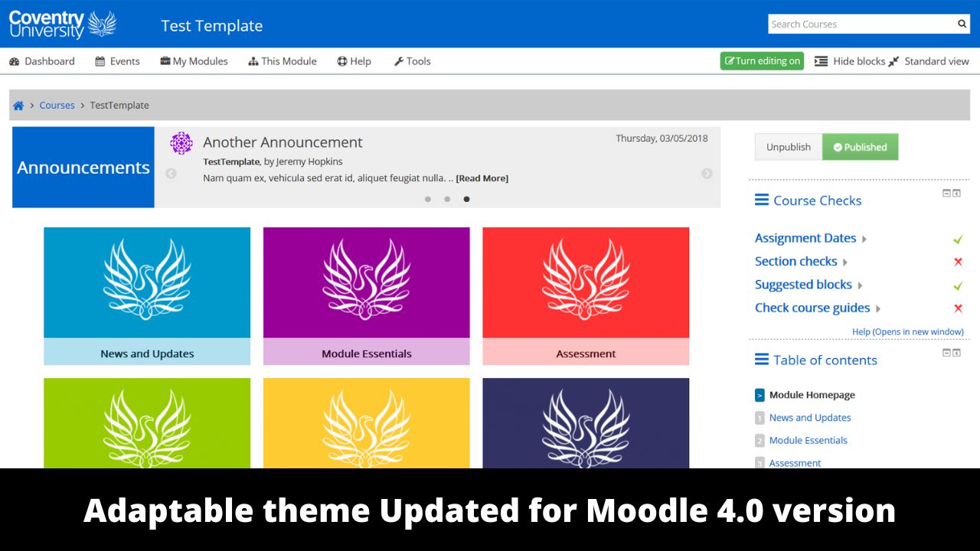Click the home breadcrumb icon
Image resolution: width=980 pixels, height=551 pixels.
(18, 106)
